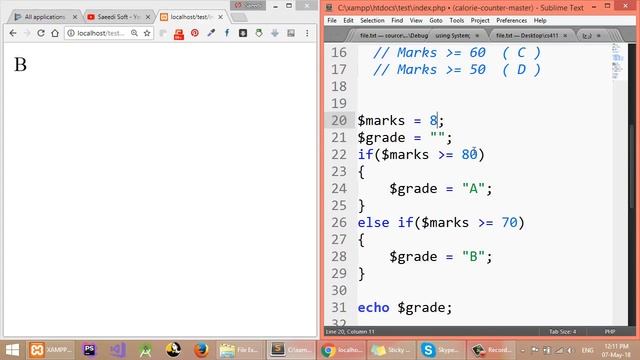Open the Pinterest extension
Viewport: 640px width, 360px height.
[195, 33]
